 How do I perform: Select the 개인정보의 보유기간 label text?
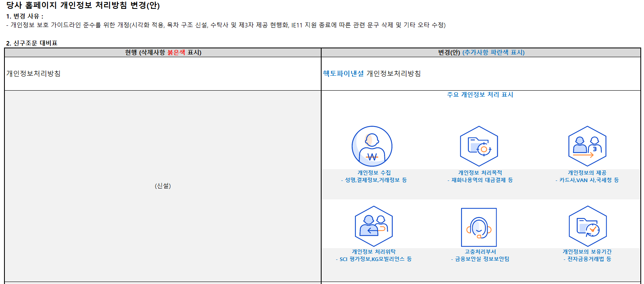click(587, 252)
